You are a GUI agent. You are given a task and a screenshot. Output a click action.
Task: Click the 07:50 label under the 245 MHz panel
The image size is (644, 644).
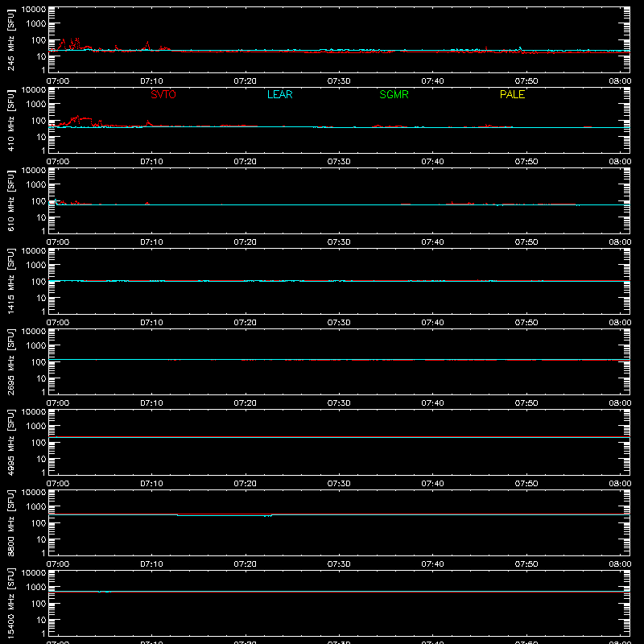point(526,81)
